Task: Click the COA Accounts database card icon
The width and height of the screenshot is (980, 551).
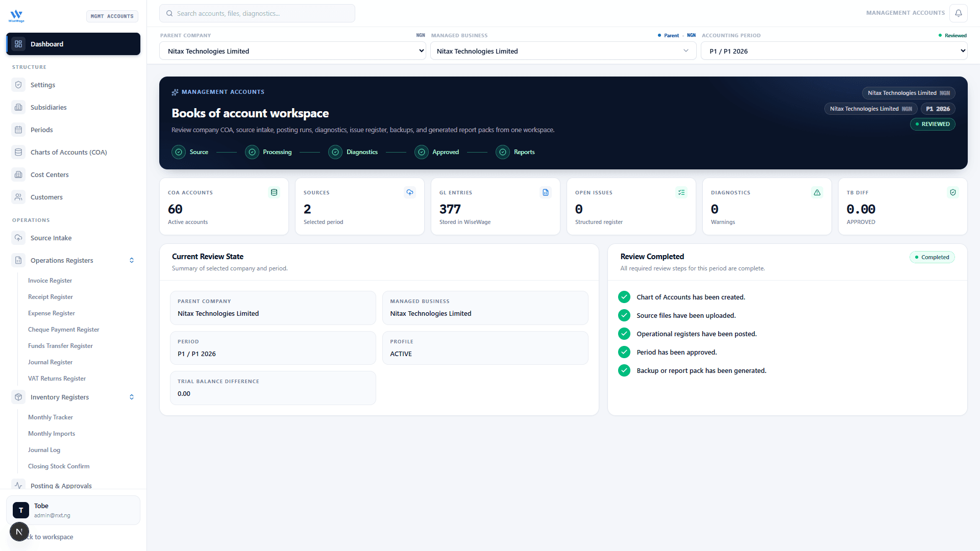Action: click(x=274, y=192)
